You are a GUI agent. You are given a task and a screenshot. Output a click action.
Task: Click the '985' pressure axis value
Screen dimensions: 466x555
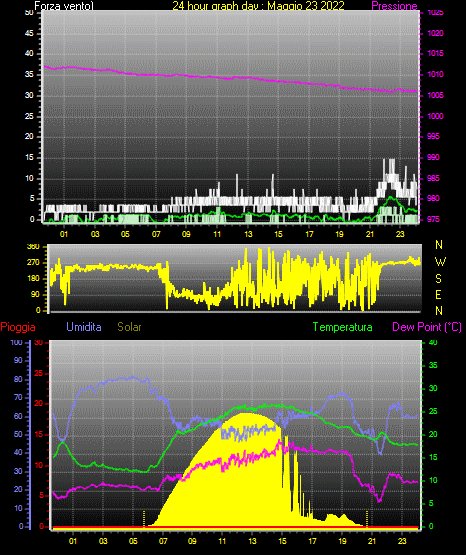click(x=433, y=178)
